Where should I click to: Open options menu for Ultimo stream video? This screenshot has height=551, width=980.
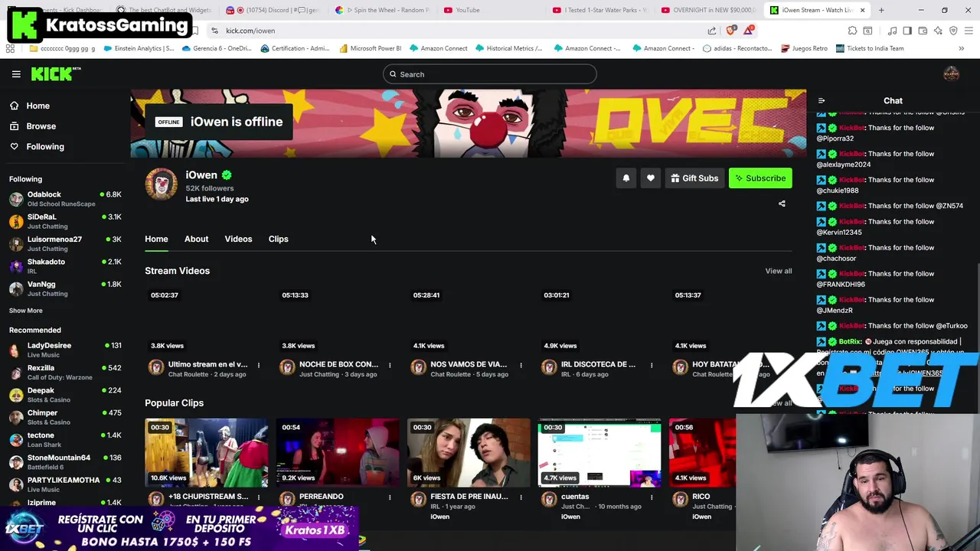click(x=259, y=365)
